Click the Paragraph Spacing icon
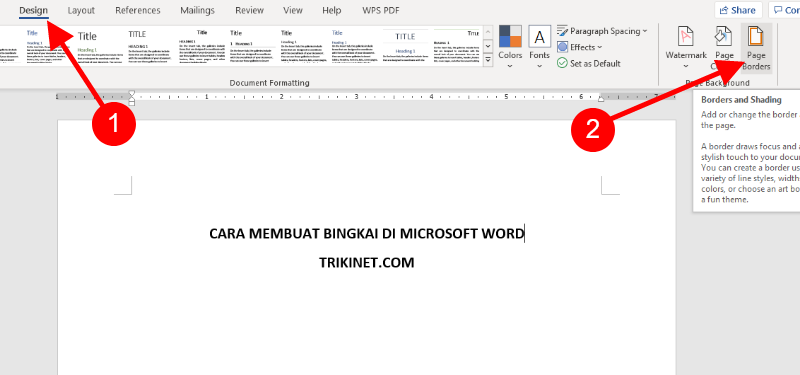Viewport: 800px width, 375px height. pyautogui.click(x=562, y=31)
